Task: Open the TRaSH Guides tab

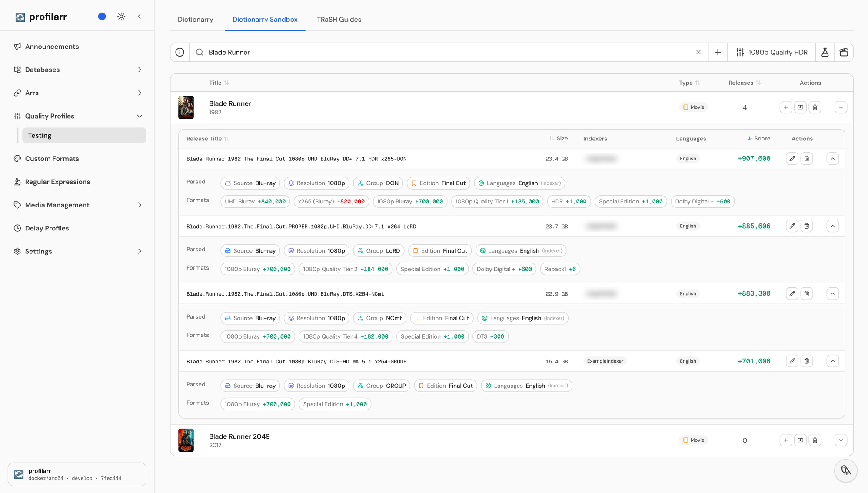Action: (339, 20)
